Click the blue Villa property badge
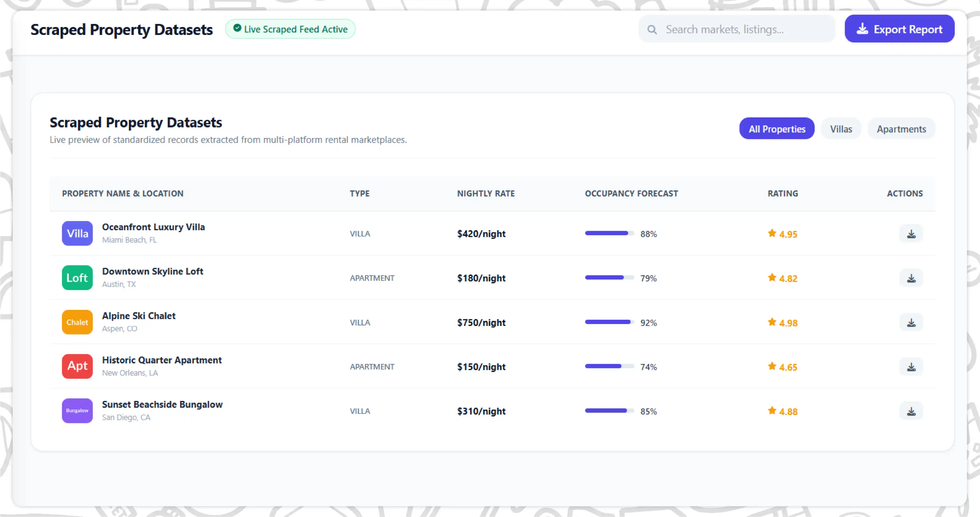This screenshot has width=980, height=517. pos(77,233)
